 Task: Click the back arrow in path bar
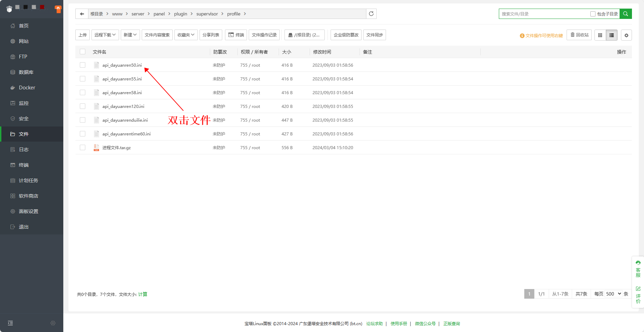tap(82, 14)
